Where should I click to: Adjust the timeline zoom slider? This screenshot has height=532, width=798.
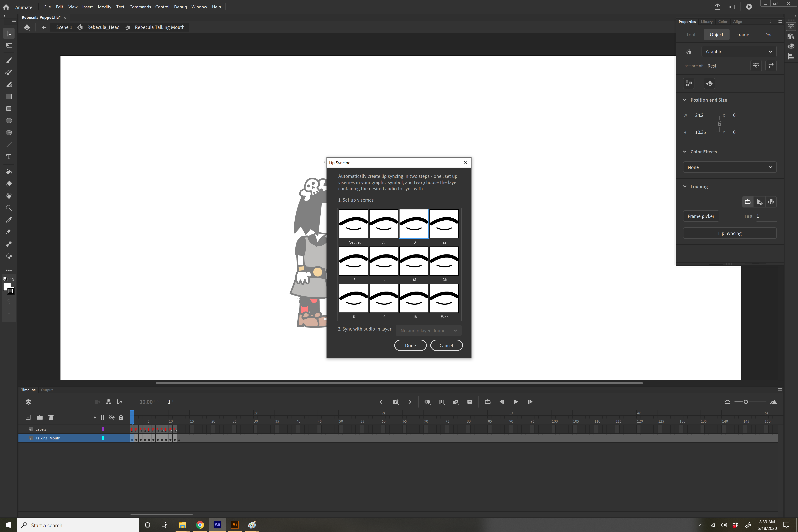(746, 402)
